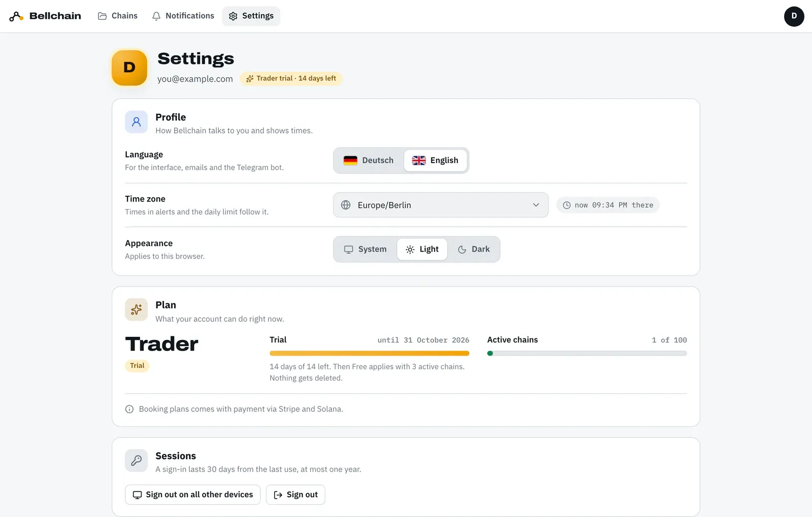
Task: Click the Trader trial 14 days left badge
Action: click(x=291, y=79)
